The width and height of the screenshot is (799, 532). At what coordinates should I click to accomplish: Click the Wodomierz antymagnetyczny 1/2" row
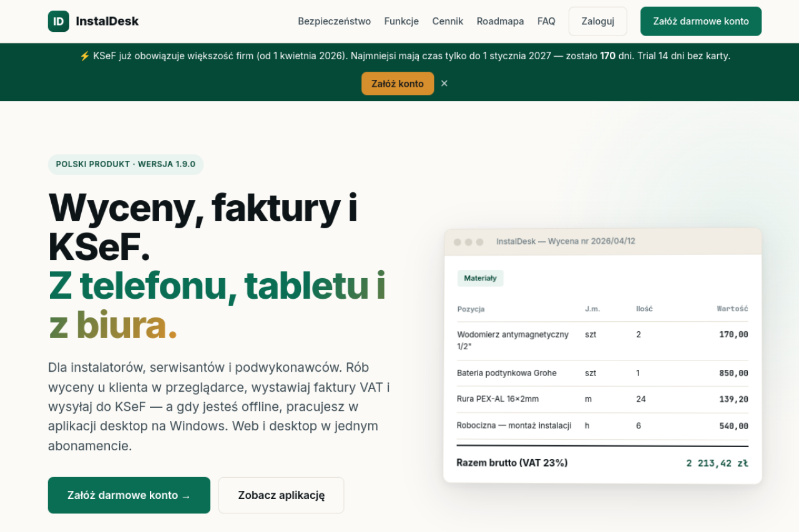(x=602, y=341)
